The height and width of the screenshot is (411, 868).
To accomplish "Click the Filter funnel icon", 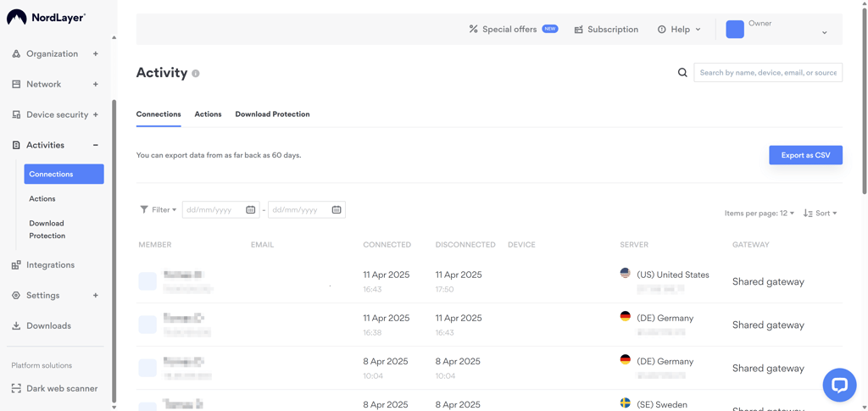I will tap(144, 209).
